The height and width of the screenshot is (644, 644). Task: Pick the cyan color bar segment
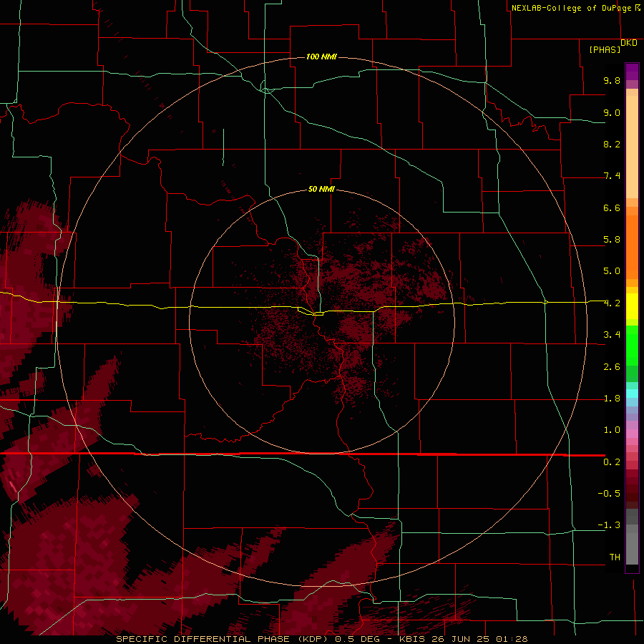[632, 394]
